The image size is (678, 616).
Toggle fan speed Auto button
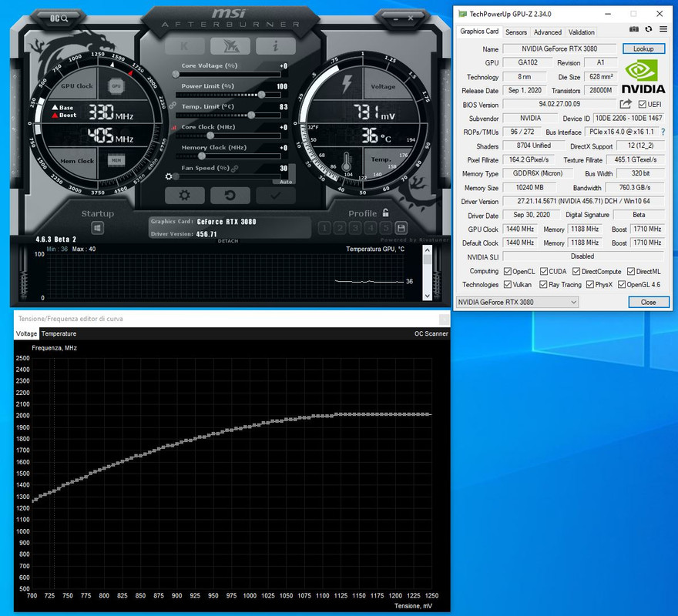point(285,182)
